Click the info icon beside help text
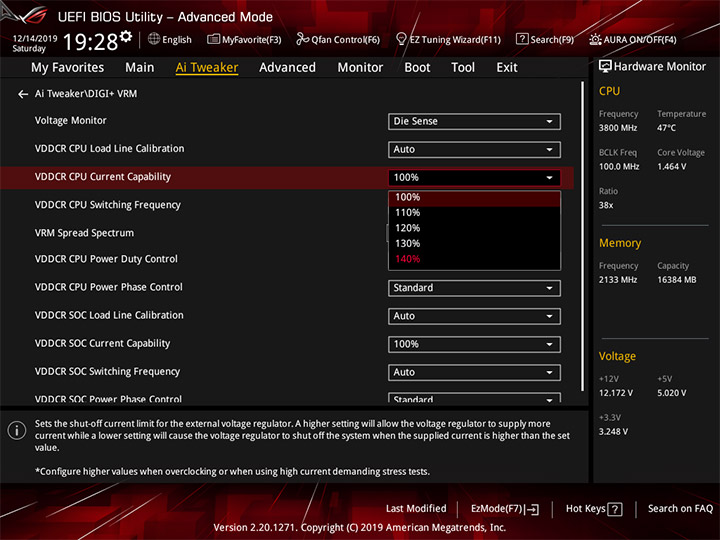Viewport: 720px width, 540px height. 17,430
